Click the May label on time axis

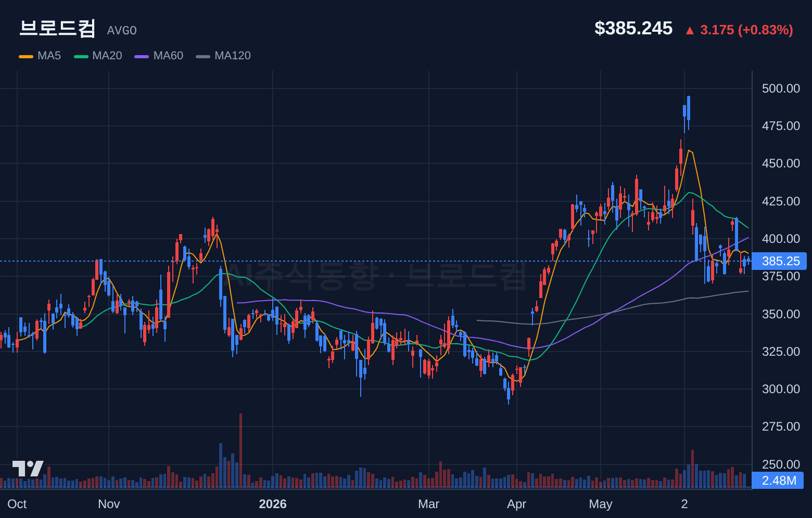pos(601,504)
